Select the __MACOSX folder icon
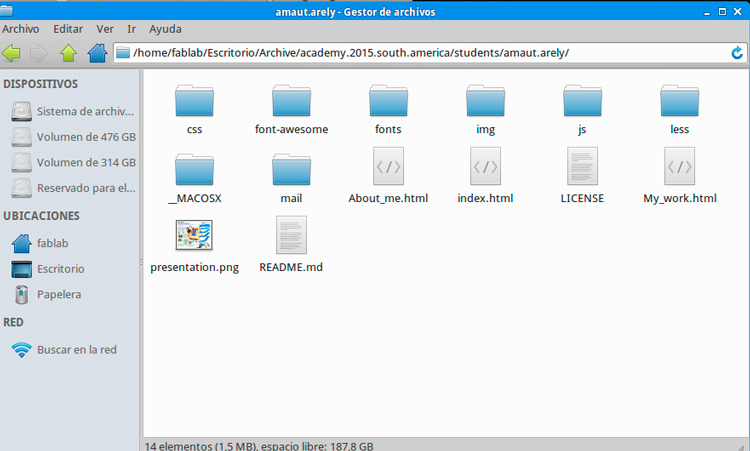 click(x=194, y=170)
